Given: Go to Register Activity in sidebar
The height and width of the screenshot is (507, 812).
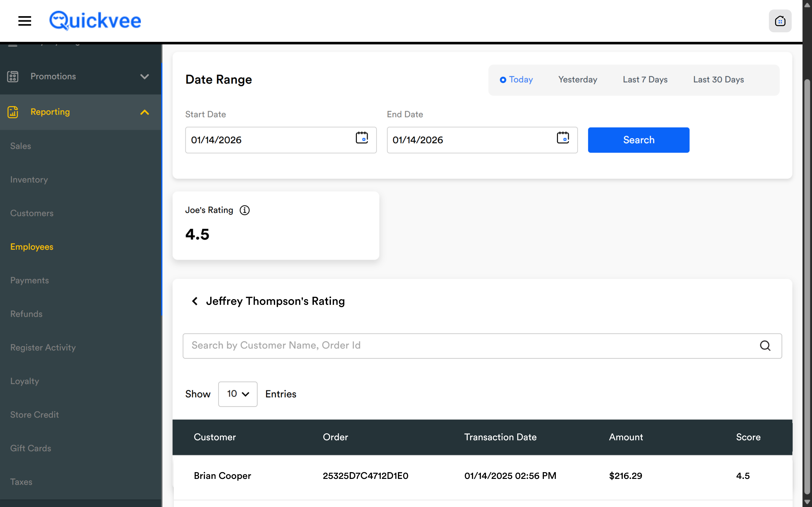Looking at the screenshot, I should point(43,347).
